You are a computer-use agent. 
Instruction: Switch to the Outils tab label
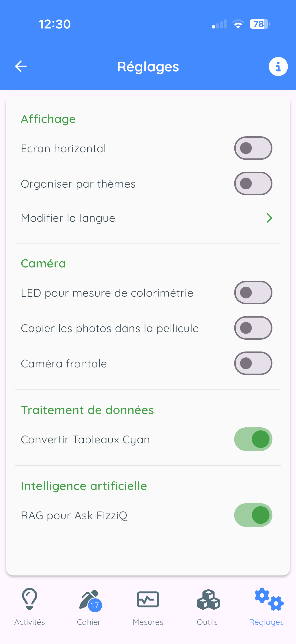pos(207,622)
